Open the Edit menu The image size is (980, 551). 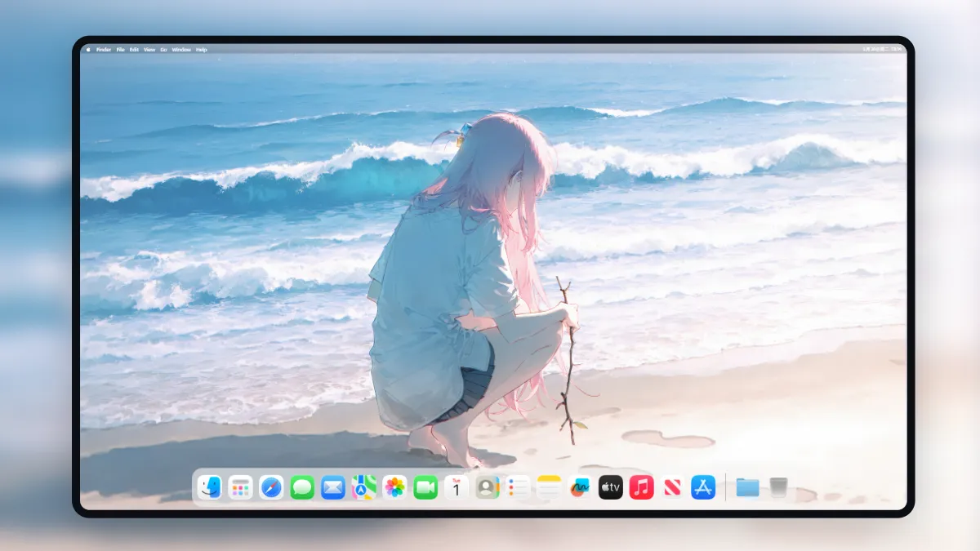pyautogui.click(x=134, y=50)
